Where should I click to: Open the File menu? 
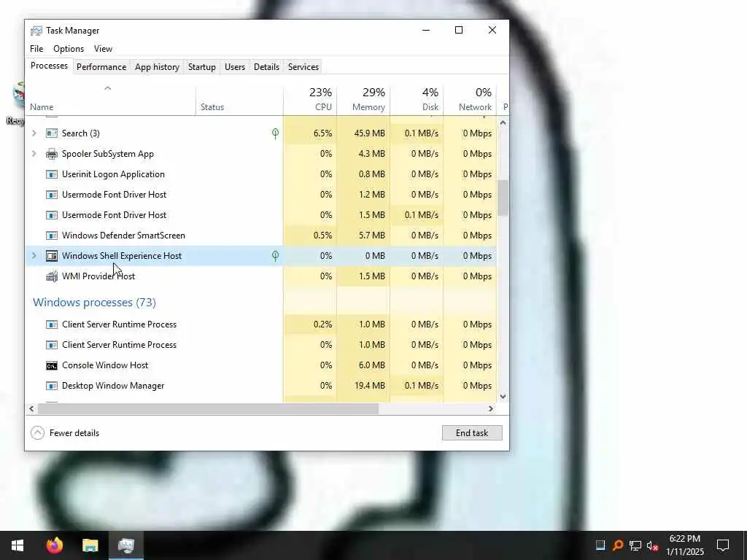click(x=36, y=49)
